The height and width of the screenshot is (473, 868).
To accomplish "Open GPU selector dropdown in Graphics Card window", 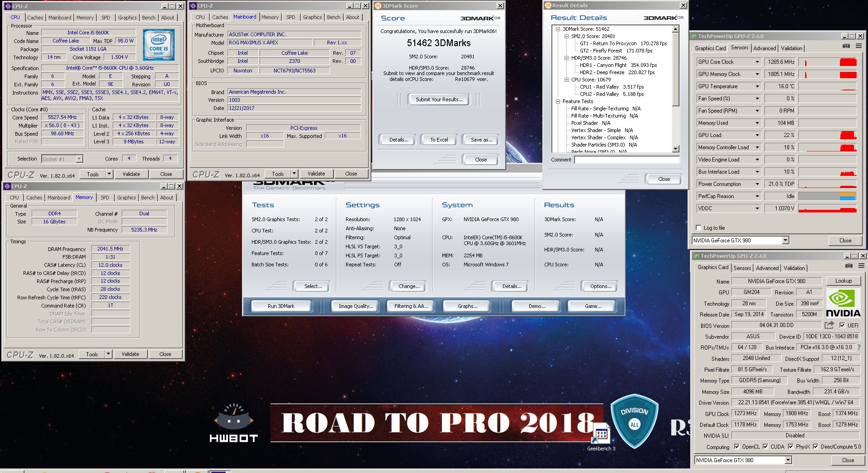I will pyautogui.click(x=788, y=460).
